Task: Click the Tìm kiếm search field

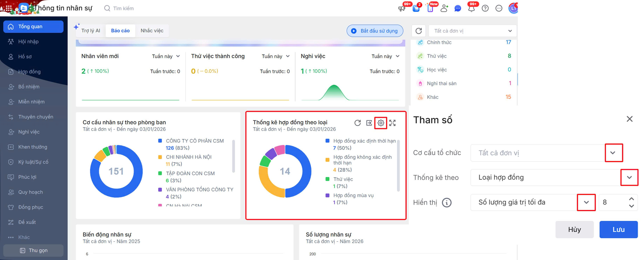Action: (x=124, y=9)
